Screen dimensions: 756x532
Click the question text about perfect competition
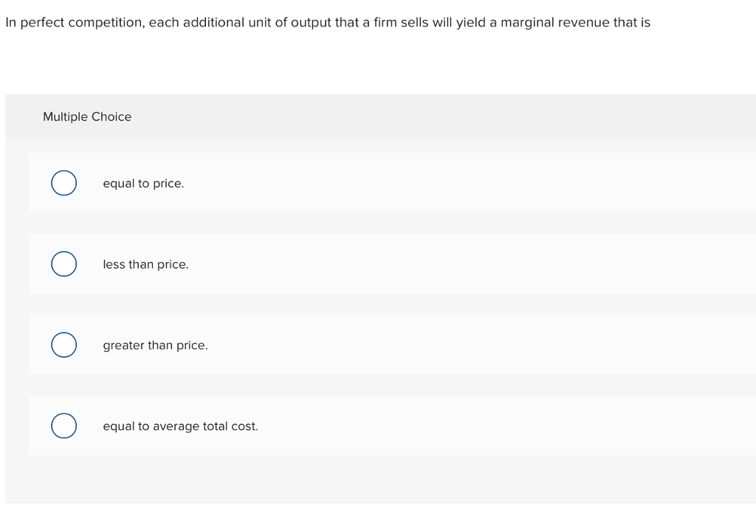pos(326,22)
